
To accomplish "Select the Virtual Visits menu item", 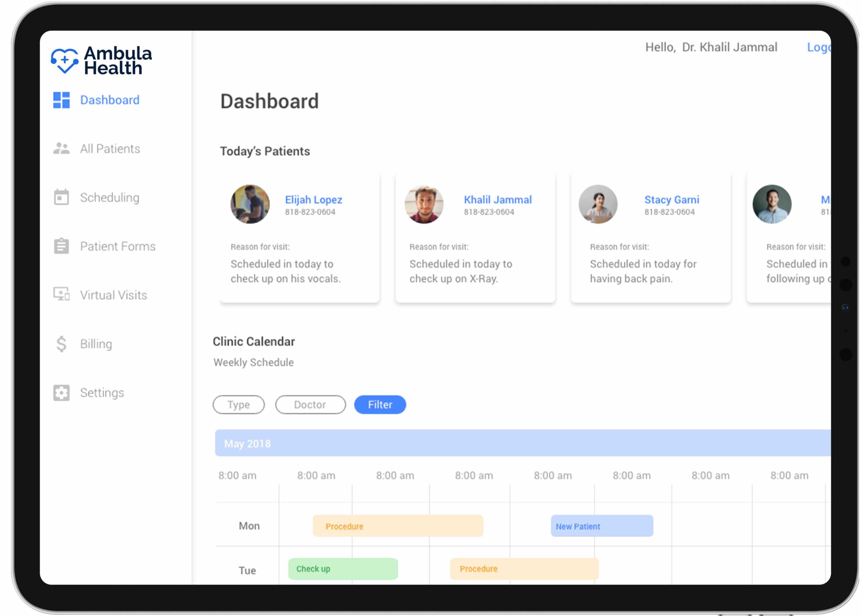I will tap(113, 295).
